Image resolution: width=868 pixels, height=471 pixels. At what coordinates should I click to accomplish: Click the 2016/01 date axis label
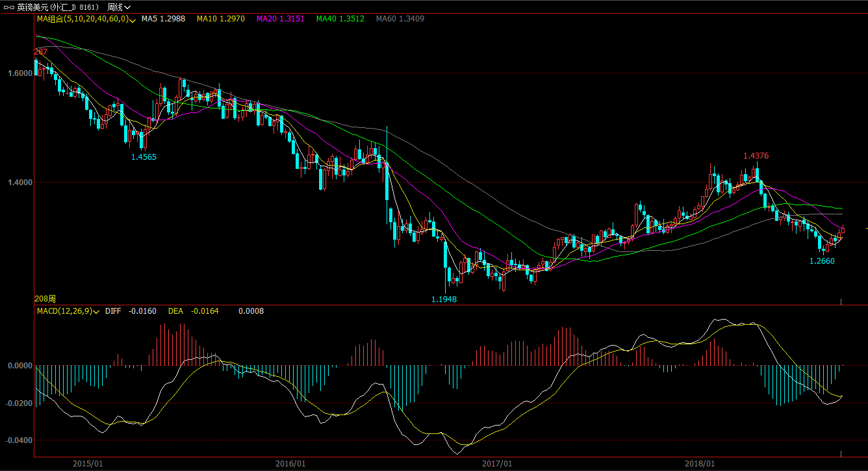point(291,464)
